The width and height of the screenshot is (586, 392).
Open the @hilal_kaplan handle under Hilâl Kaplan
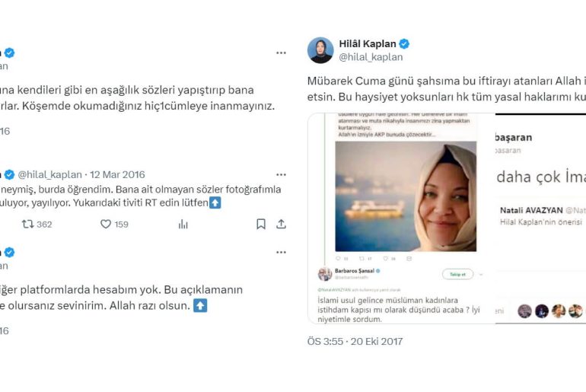[371, 57]
